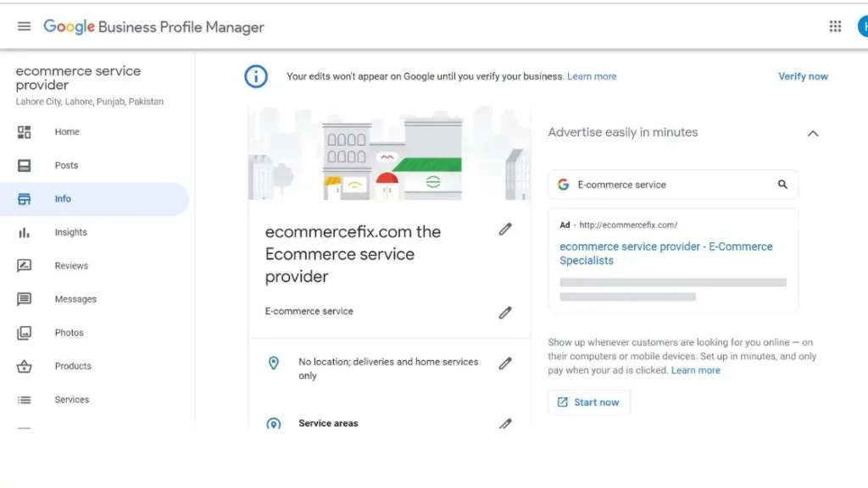Click the Messages chat icon
This screenshot has width=868, height=488.
pos(24,299)
